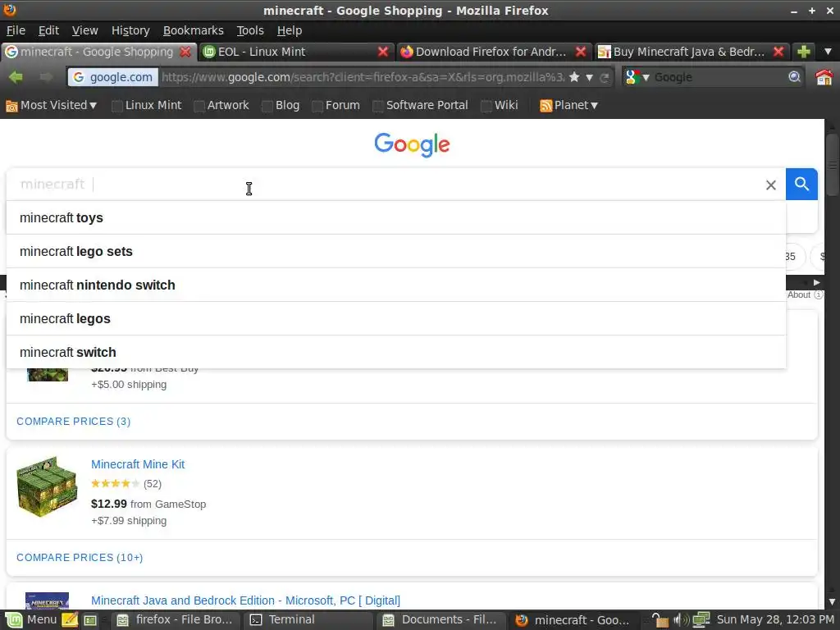Open the Help menu
This screenshot has width=840, height=630.
tap(290, 30)
